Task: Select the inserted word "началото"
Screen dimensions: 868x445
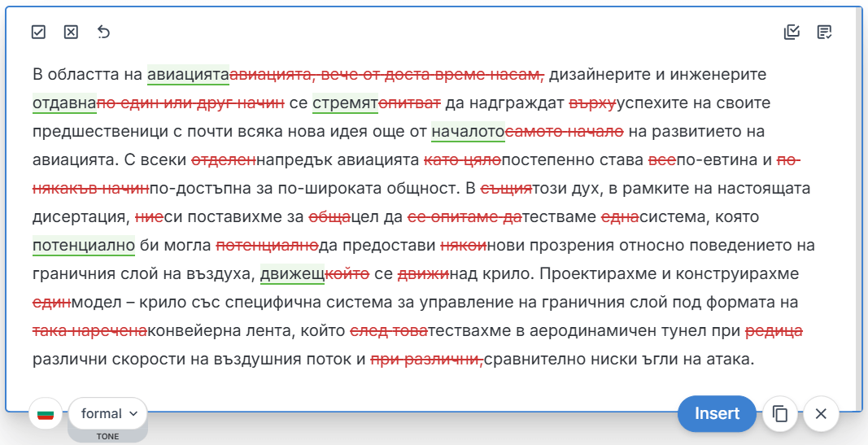Action: click(x=468, y=132)
